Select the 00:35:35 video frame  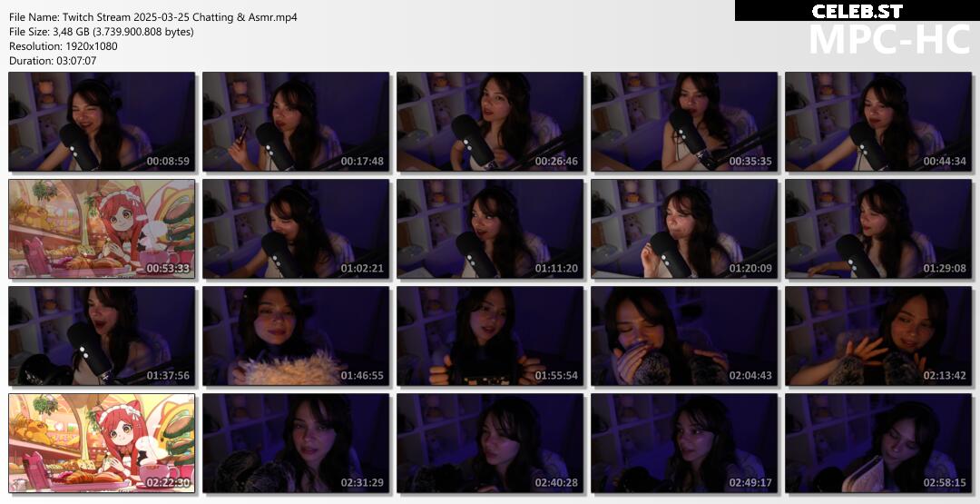tap(684, 122)
